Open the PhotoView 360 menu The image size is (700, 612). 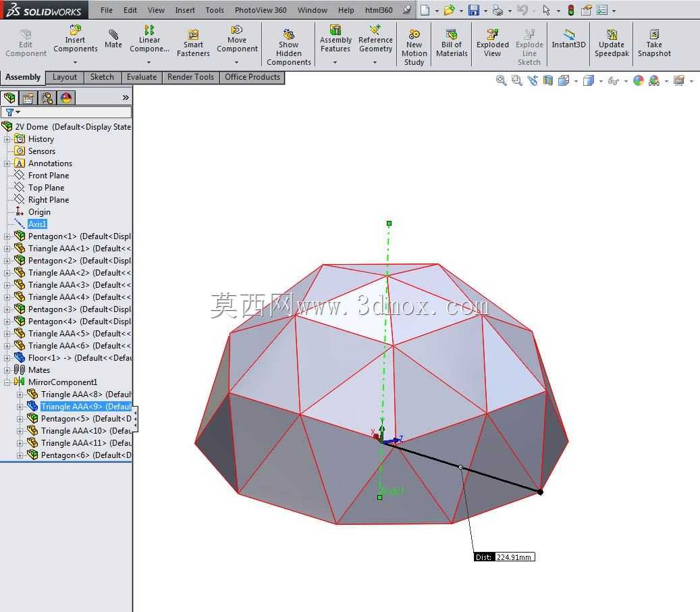click(261, 10)
